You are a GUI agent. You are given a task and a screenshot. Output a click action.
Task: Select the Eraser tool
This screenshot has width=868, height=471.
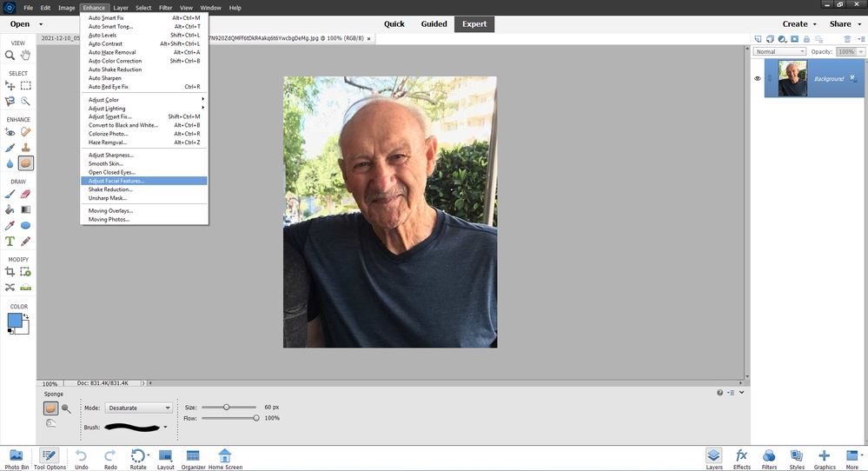click(x=25, y=195)
